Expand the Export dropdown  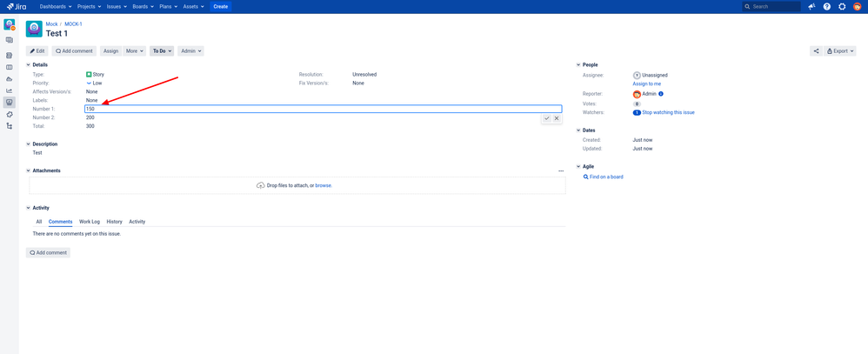[840, 51]
